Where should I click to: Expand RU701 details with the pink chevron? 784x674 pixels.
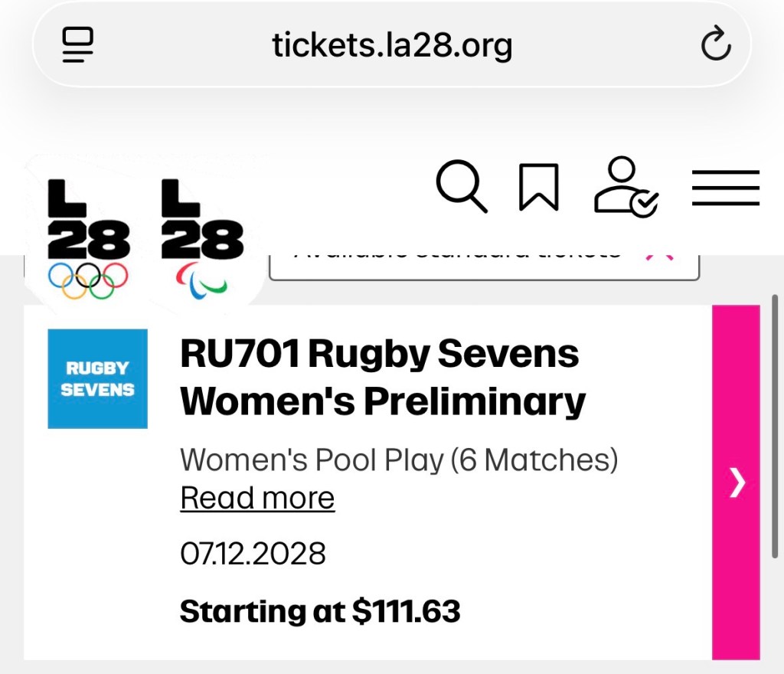click(736, 483)
